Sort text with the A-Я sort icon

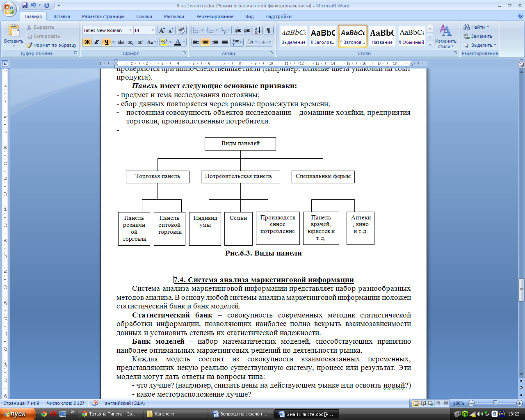pyautogui.click(x=258, y=30)
